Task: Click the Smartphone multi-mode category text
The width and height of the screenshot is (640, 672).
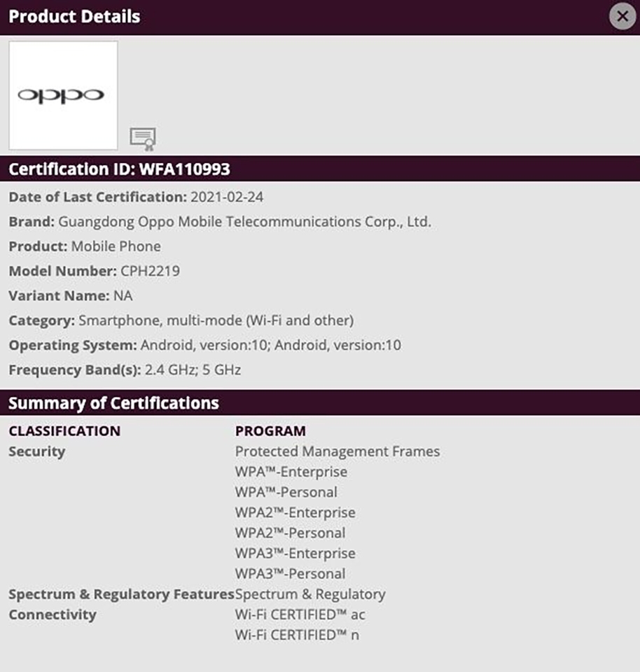Action: tap(216, 321)
